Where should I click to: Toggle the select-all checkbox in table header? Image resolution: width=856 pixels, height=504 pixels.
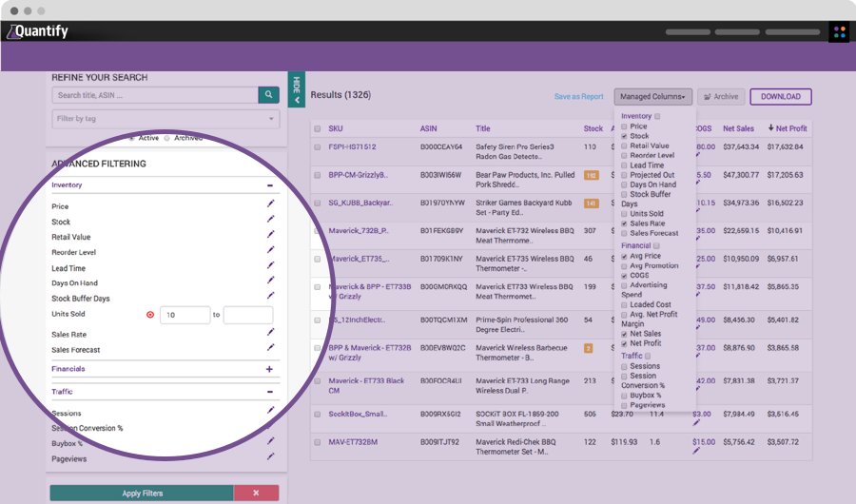[317, 129]
